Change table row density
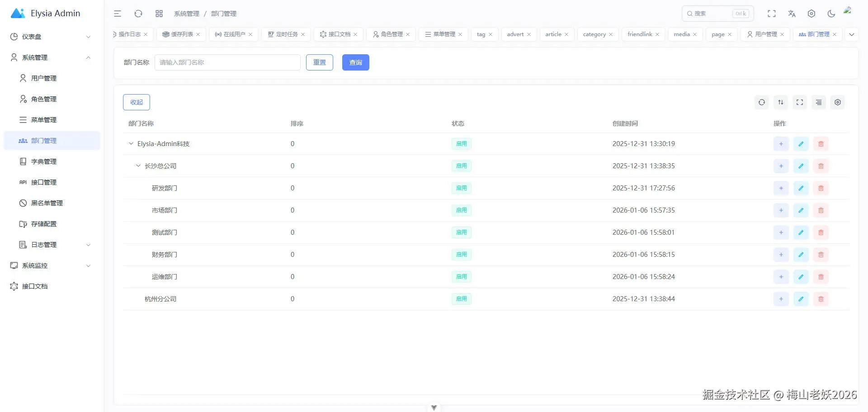 [819, 102]
